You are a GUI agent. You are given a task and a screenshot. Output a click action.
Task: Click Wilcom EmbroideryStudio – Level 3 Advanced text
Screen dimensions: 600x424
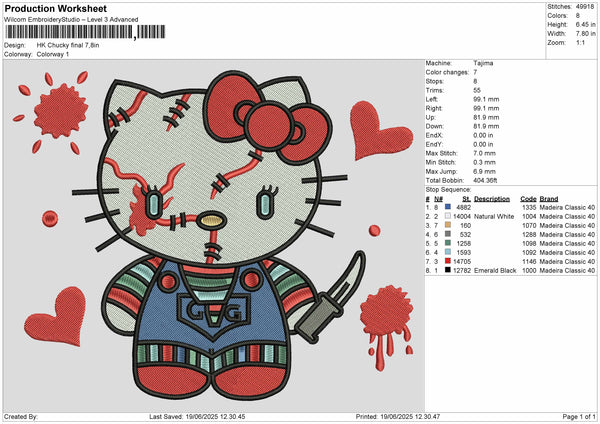coord(71,19)
